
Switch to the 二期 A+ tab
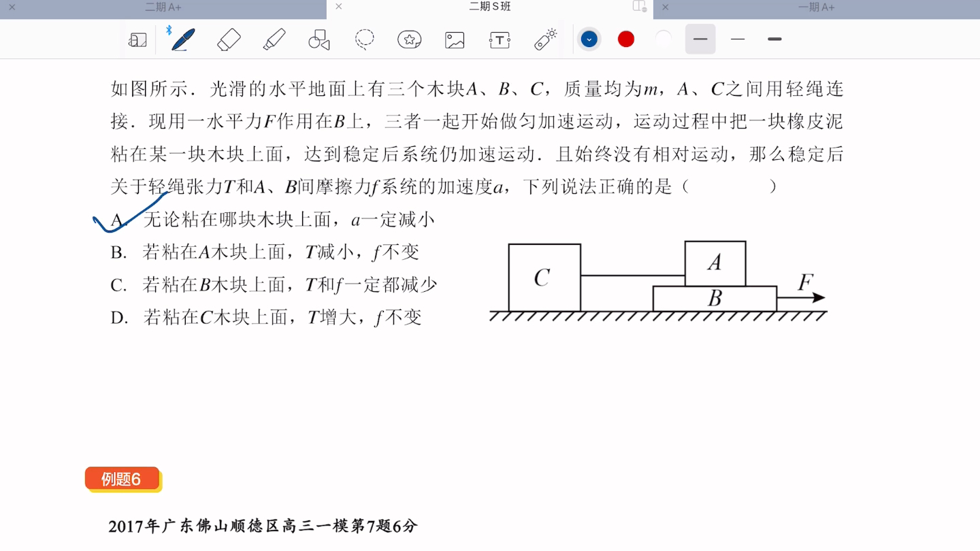pos(163,7)
